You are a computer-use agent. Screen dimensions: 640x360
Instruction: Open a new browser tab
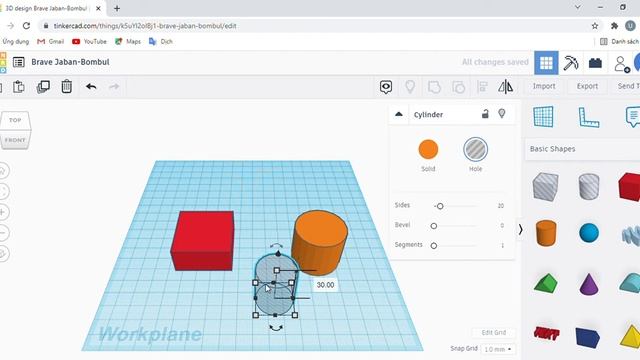coord(117,8)
